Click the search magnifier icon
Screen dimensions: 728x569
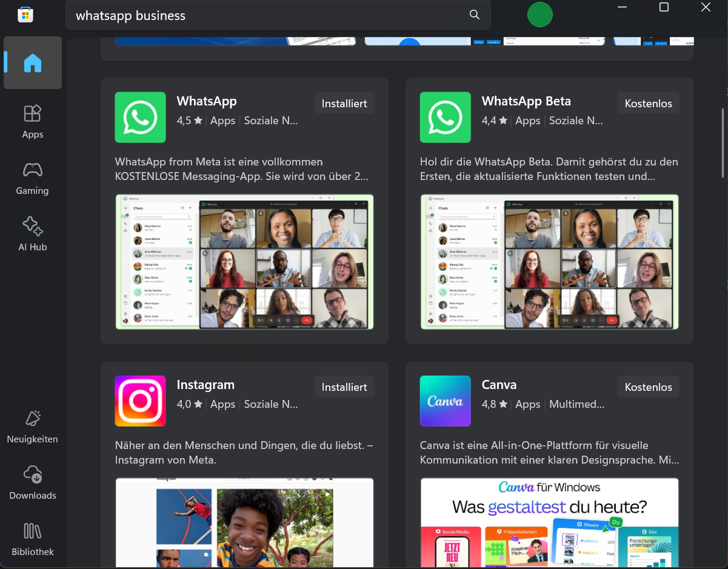click(475, 15)
